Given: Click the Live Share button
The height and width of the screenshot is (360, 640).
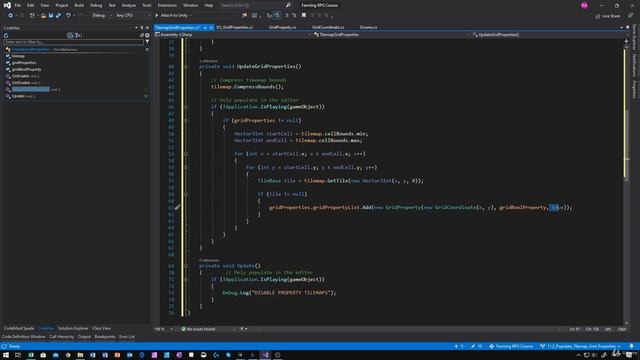Looking at the screenshot, I should tap(608, 16).
